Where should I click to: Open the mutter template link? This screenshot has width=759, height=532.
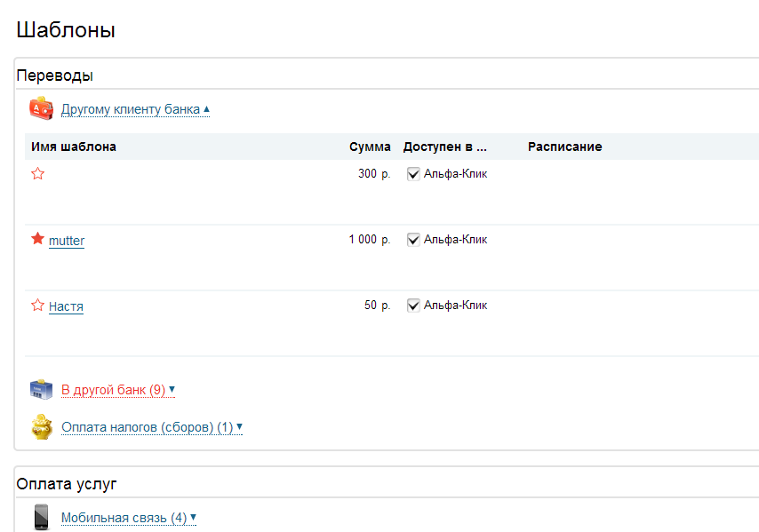pyautogui.click(x=67, y=241)
